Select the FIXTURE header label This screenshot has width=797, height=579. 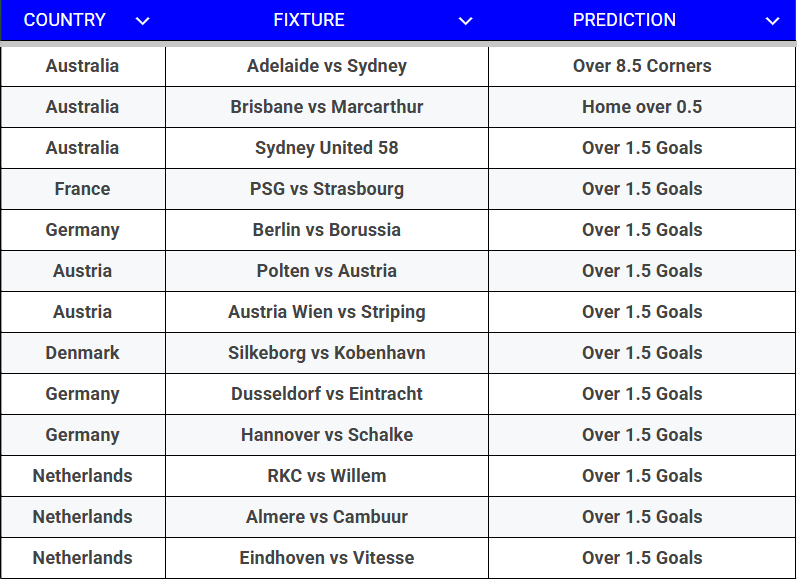coord(309,20)
